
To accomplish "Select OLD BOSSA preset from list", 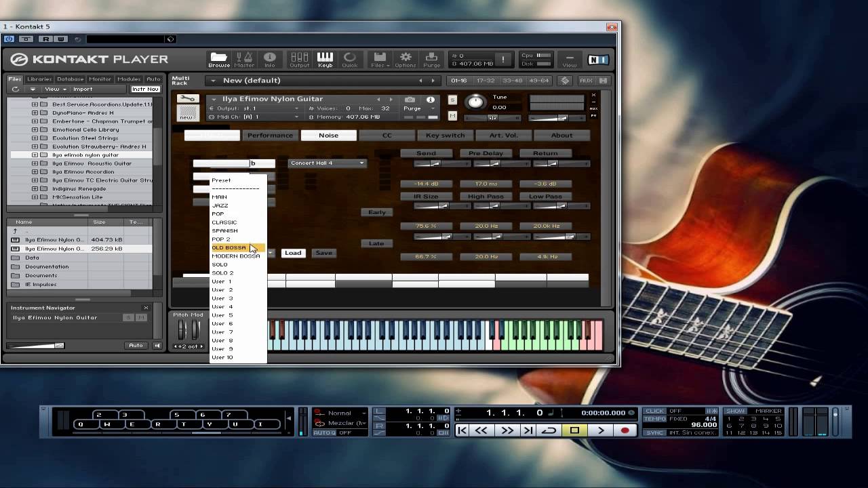I will coord(237,248).
